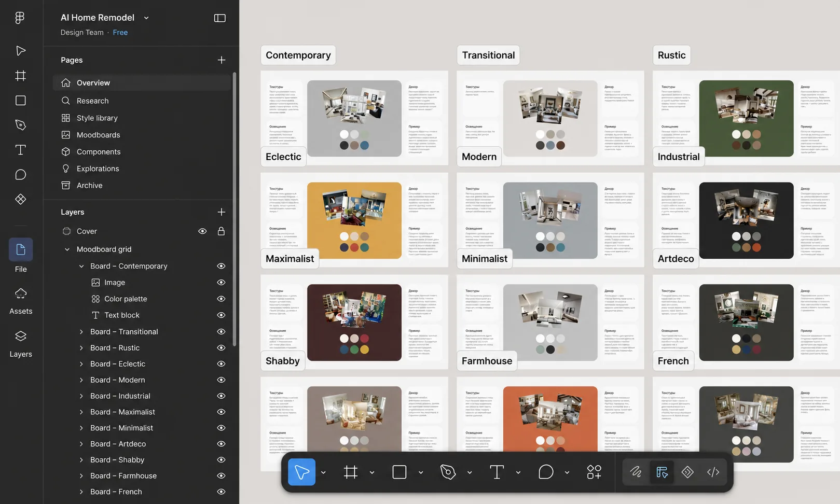Switch to Dev Mode code icon
Viewport: 840px width, 504px height.
pos(713,472)
